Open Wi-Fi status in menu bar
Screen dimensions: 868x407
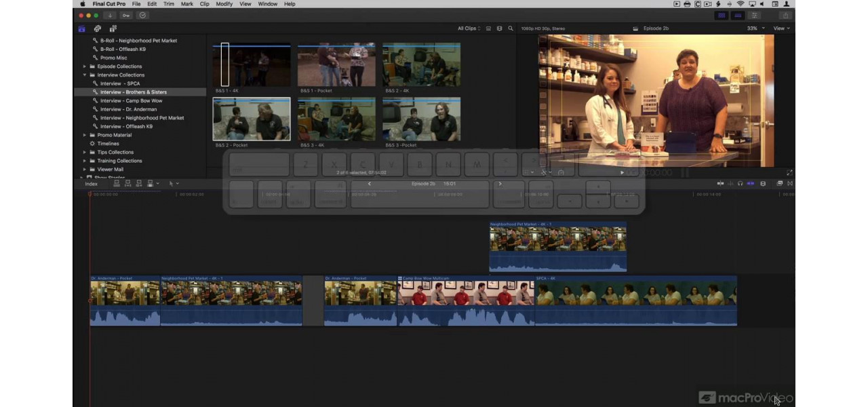tap(740, 4)
